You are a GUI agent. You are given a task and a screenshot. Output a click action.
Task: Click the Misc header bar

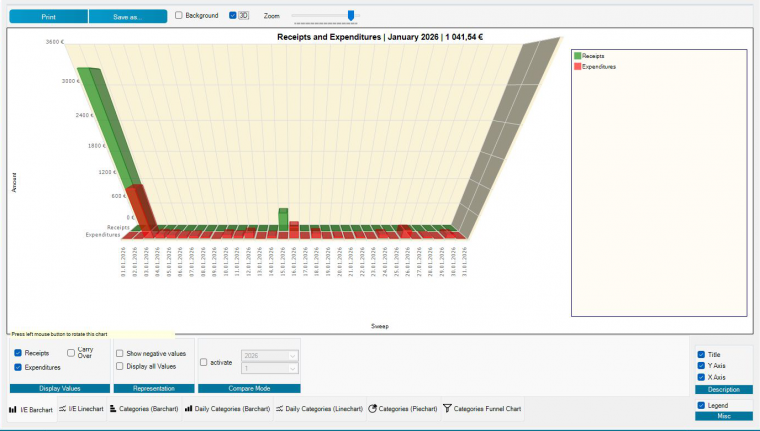point(724,416)
